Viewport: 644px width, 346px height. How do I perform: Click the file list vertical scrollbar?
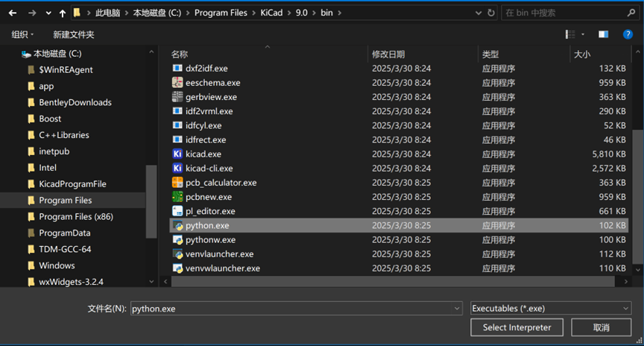(x=637, y=196)
